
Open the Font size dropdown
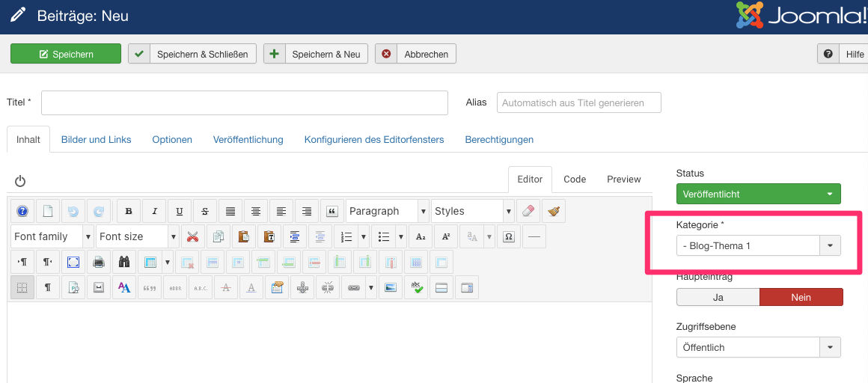(x=137, y=236)
